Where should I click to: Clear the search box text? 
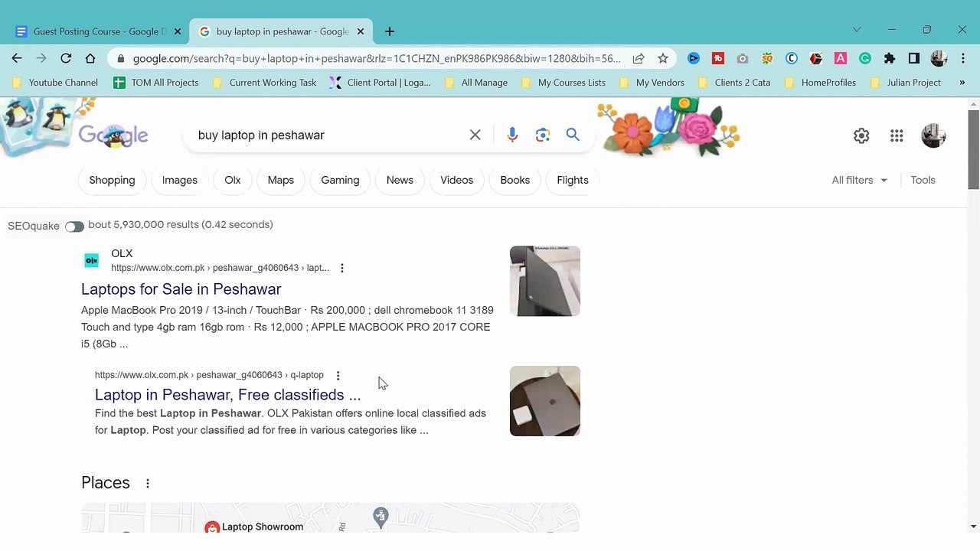[x=475, y=135]
